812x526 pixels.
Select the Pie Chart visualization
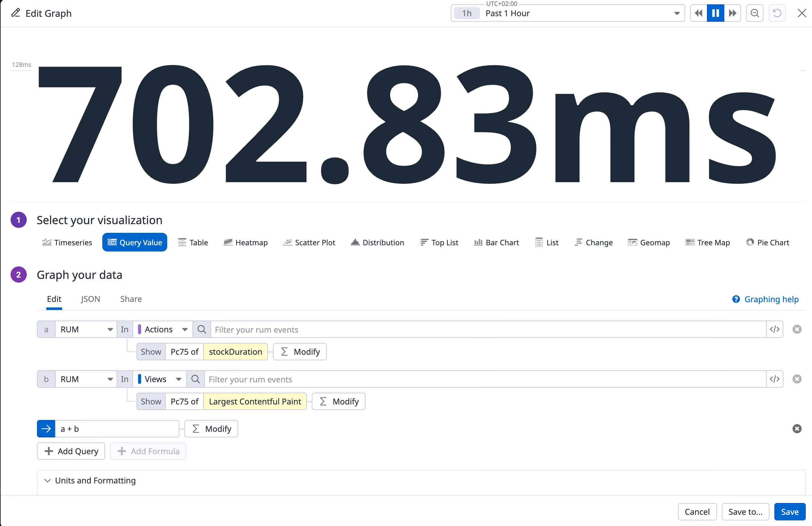point(768,242)
